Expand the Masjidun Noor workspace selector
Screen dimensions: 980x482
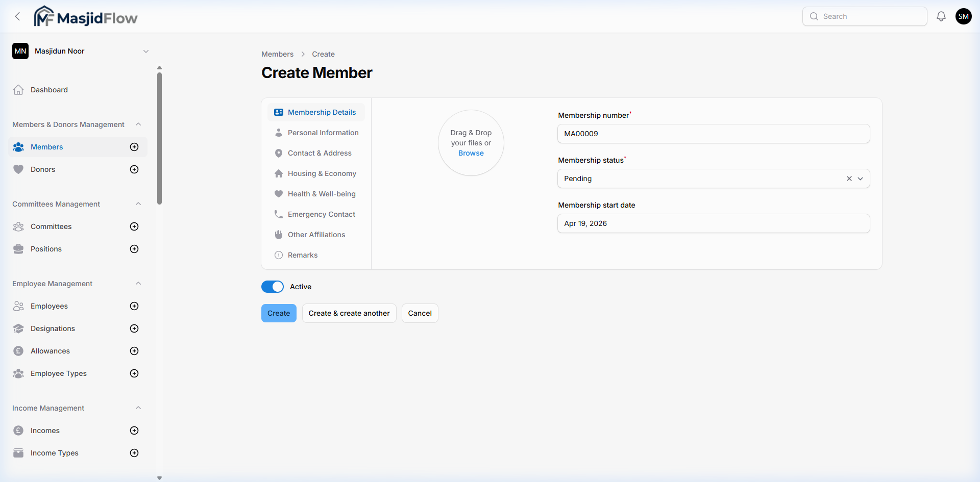click(x=146, y=51)
